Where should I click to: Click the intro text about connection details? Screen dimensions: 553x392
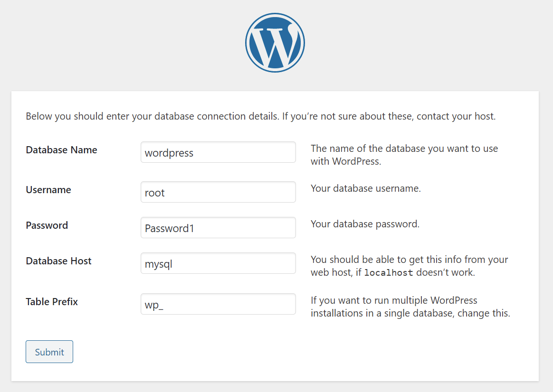tap(261, 116)
